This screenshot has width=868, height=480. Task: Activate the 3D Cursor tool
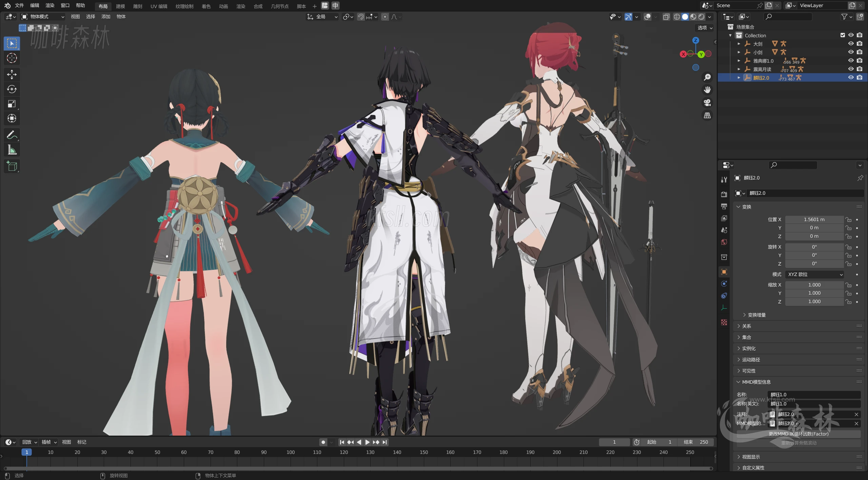coord(12,58)
